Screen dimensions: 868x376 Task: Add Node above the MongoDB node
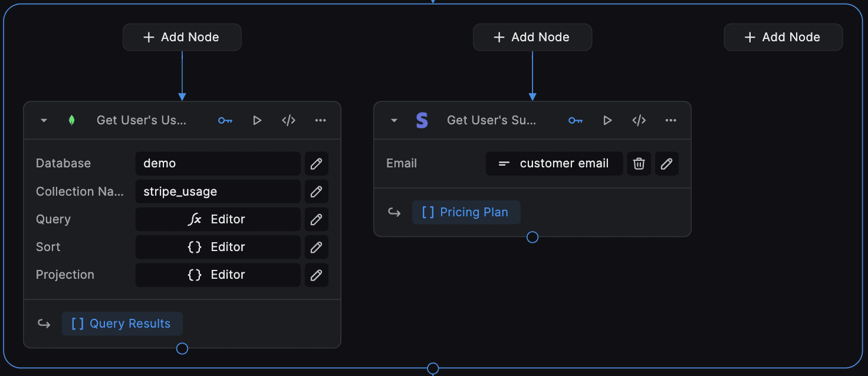tap(182, 37)
